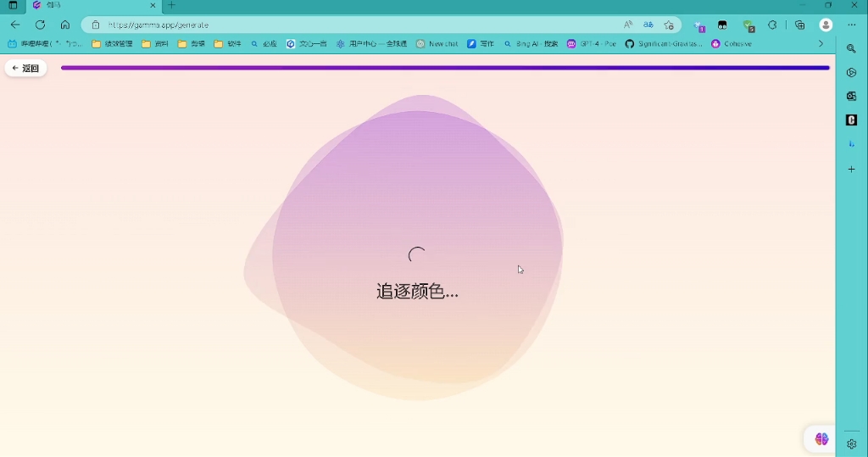Open the Bing AI 搜索 bookmark
Viewport: 868px width, 457px height.
tap(531, 44)
